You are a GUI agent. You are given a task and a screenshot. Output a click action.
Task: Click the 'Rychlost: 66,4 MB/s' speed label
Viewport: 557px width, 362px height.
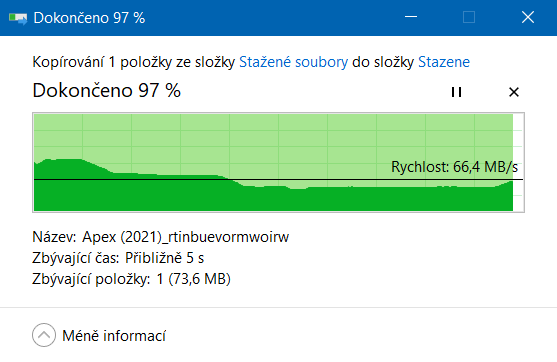pyautogui.click(x=454, y=167)
